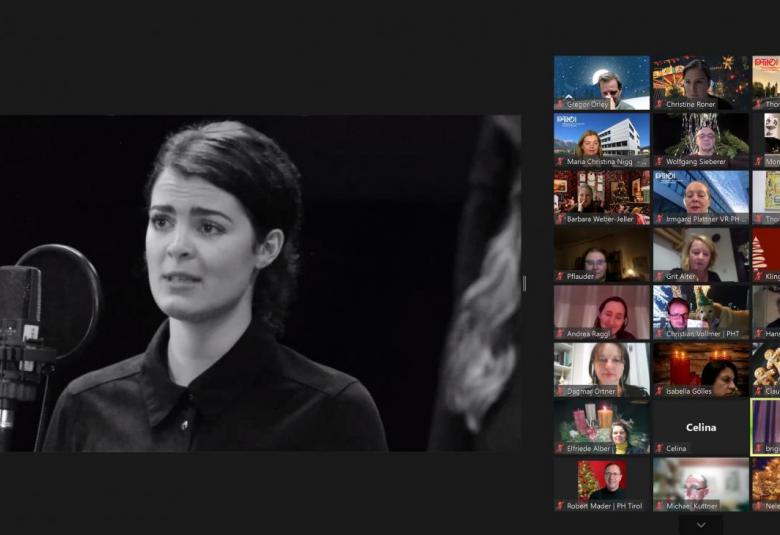Image resolution: width=780 pixels, height=535 pixels.
Task: Select Elfriede Alber's video tile
Action: 601,426
